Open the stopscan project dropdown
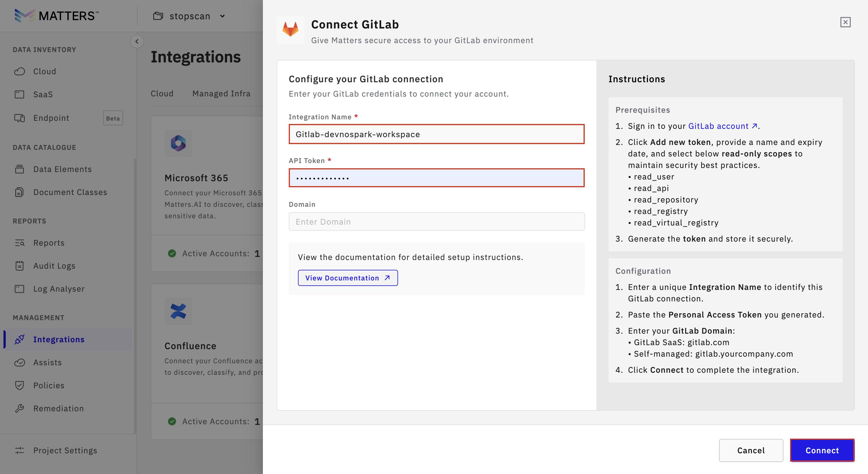 (189, 16)
